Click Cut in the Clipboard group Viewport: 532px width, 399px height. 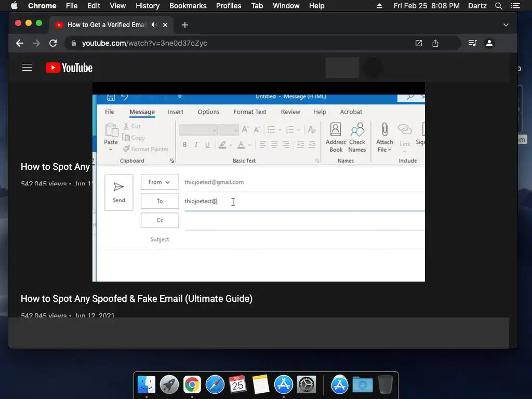[132, 126]
